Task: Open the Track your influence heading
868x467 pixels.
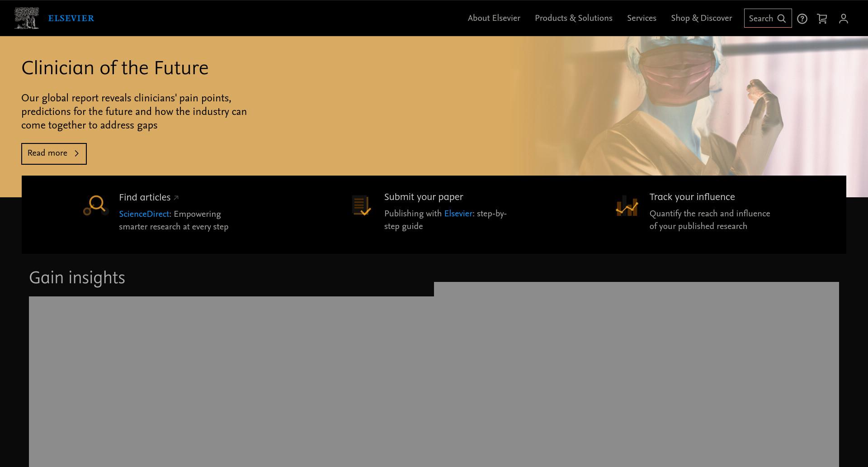Action: click(692, 197)
